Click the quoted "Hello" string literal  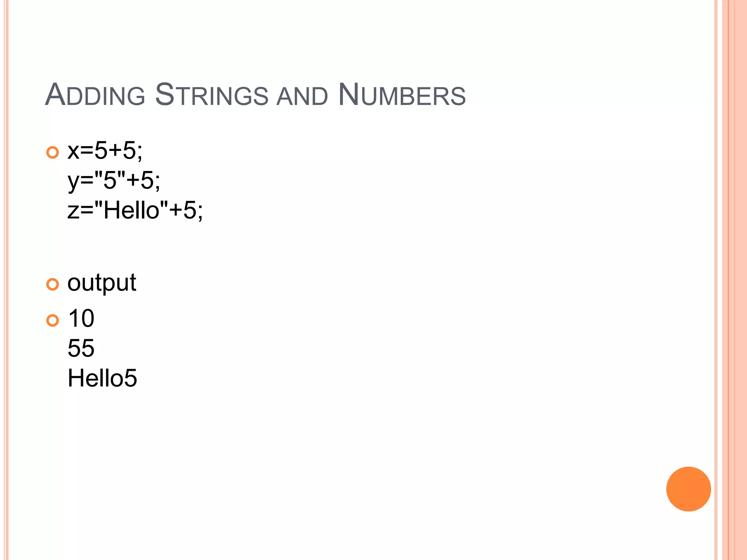tap(131, 210)
